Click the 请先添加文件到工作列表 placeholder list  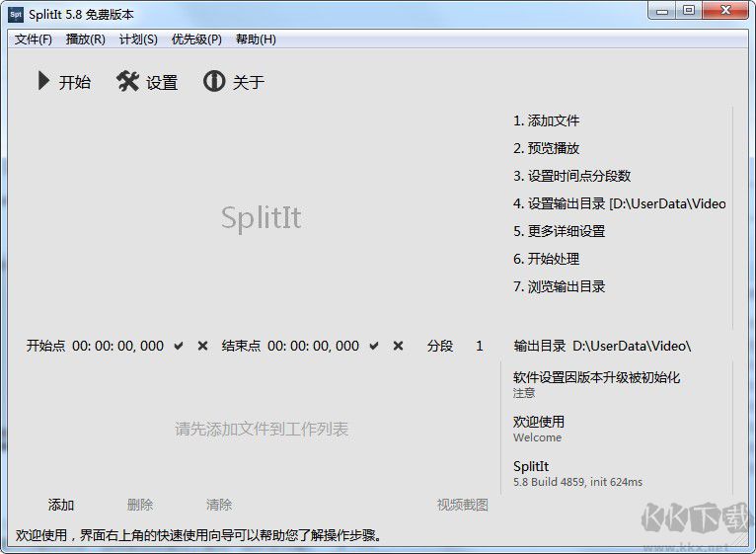[261, 429]
